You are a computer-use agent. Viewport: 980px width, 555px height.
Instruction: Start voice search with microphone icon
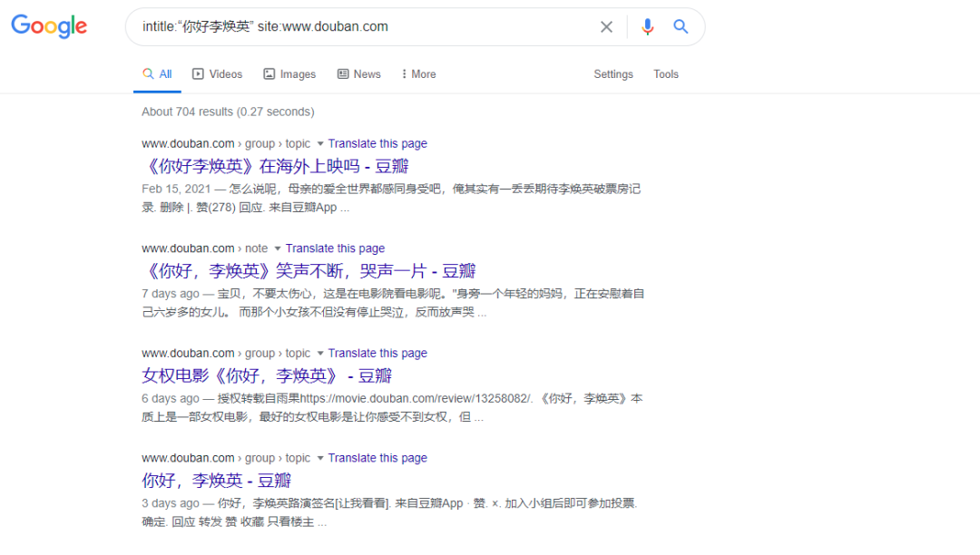[x=648, y=27]
